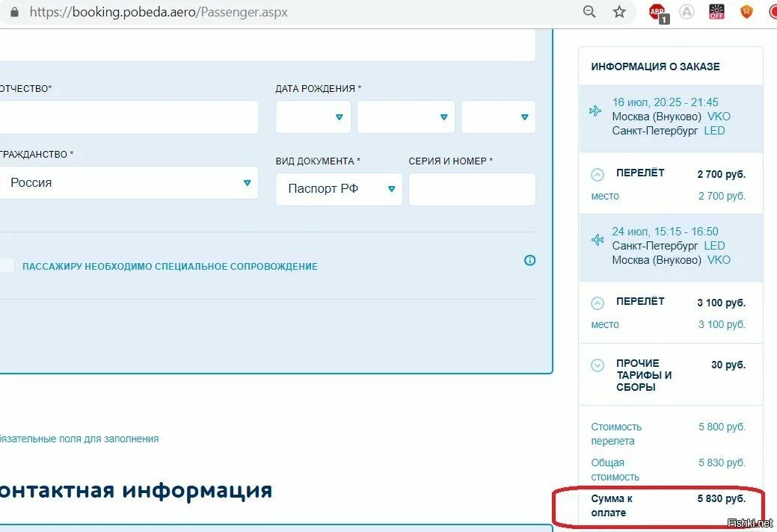
Task: Click the lock icon in address bar
Action: pos(15,12)
